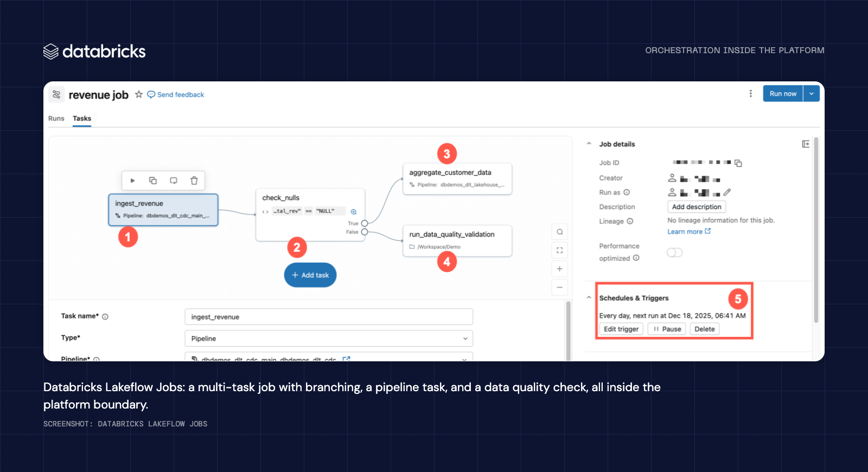Click the jobs icon beside revenue job title

click(56, 94)
